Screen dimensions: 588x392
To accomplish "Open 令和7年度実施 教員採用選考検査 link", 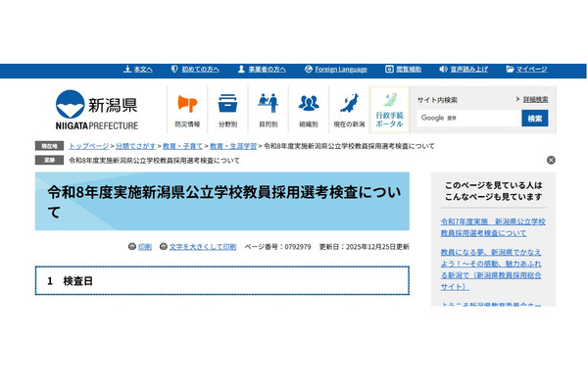I will click(x=493, y=227).
